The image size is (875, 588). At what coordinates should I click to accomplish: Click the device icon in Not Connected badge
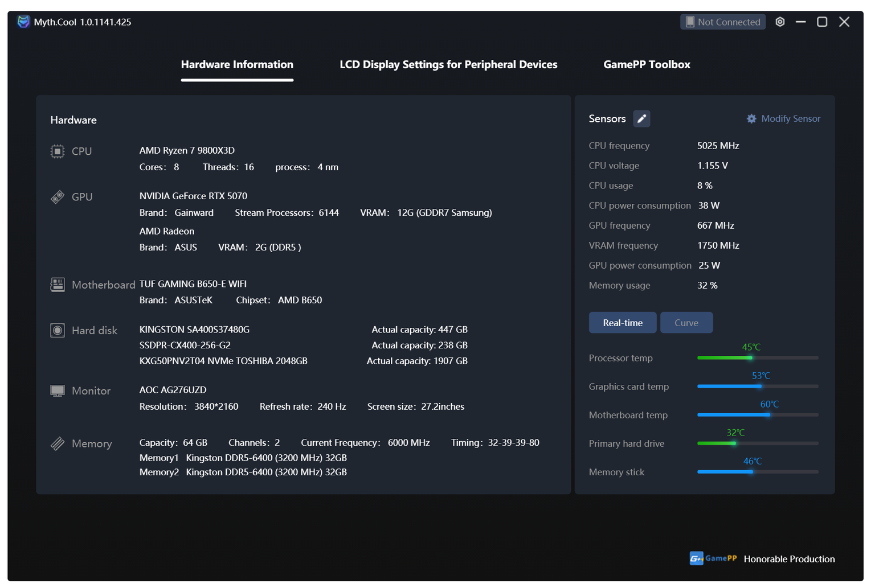690,22
